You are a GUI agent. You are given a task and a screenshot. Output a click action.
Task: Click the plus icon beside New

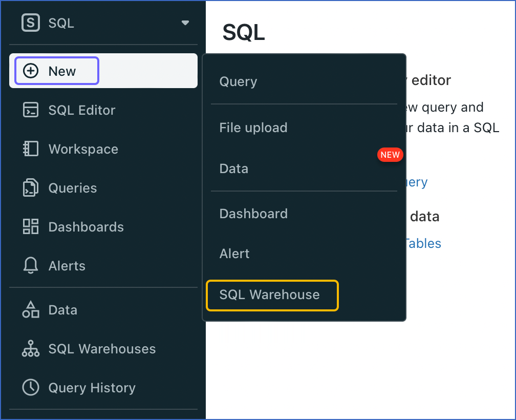(31, 71)
